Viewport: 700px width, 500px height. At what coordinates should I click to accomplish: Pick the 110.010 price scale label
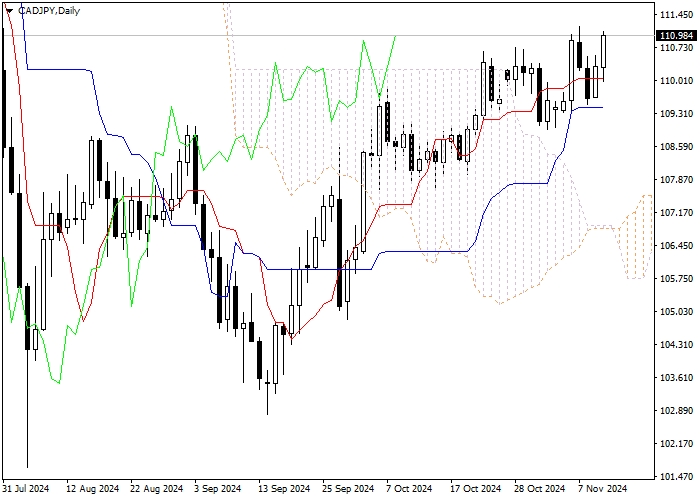click(x=676, y=81)
